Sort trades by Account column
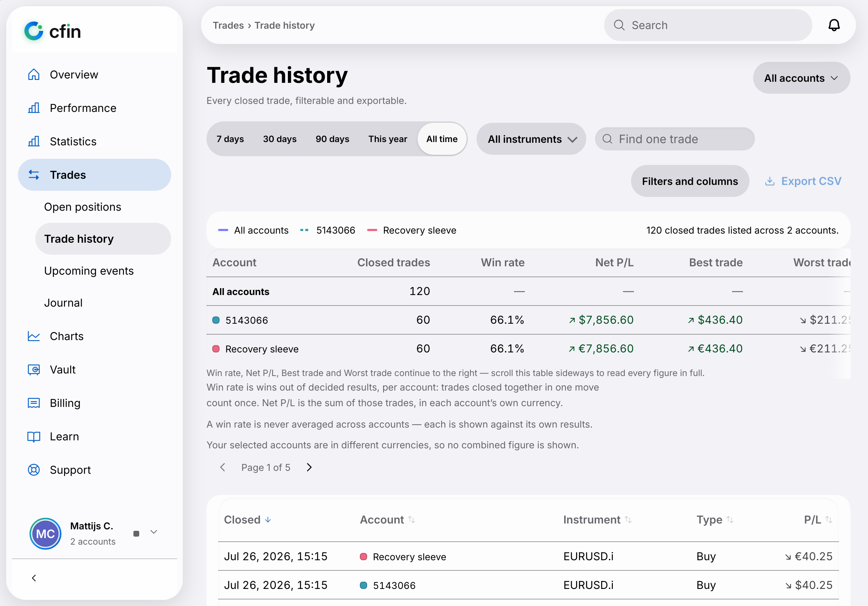Viewport: 868px width, 606px height. point(387,520)
